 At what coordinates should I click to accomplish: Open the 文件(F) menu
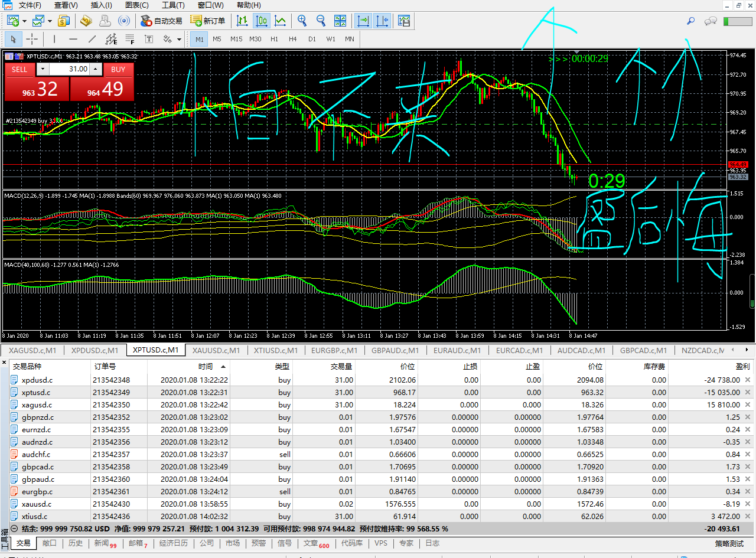(30, 5)
